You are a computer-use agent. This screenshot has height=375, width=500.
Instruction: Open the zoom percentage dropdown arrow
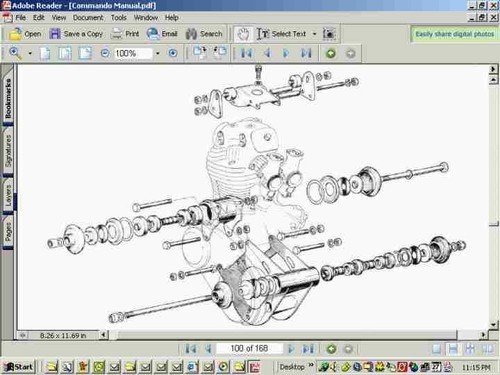point(158,53)
